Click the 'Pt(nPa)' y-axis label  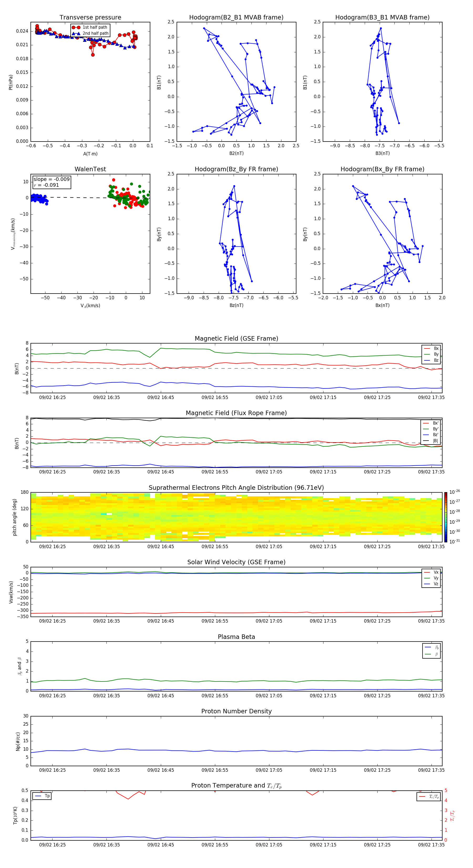tap(11, 82)
